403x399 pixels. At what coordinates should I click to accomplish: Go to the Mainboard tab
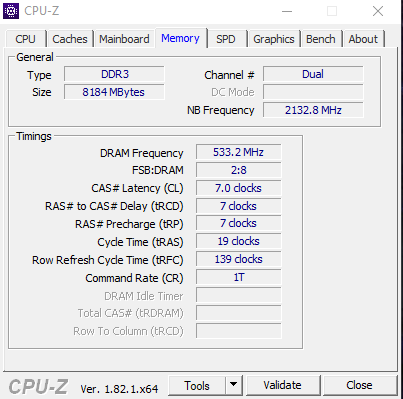pyautogui.click(x=124, y=39)
